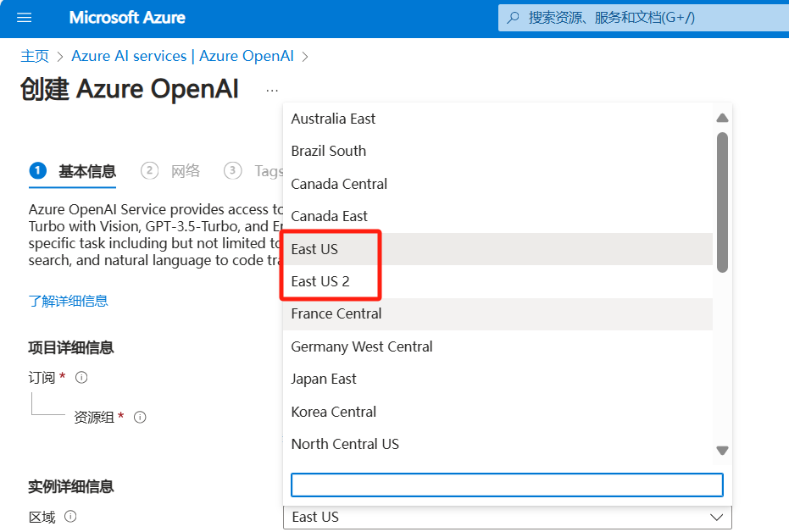Open Azure AI services breadcrumb link

182,56
